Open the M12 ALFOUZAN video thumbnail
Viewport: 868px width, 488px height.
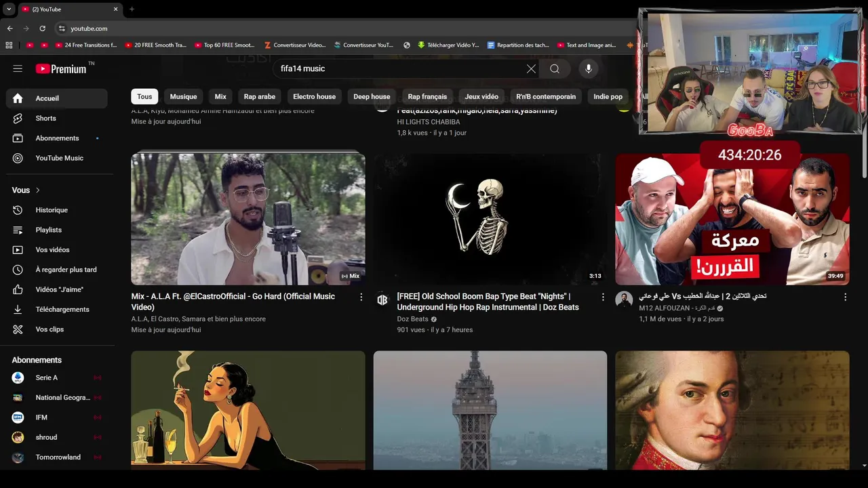pos(732,219)
